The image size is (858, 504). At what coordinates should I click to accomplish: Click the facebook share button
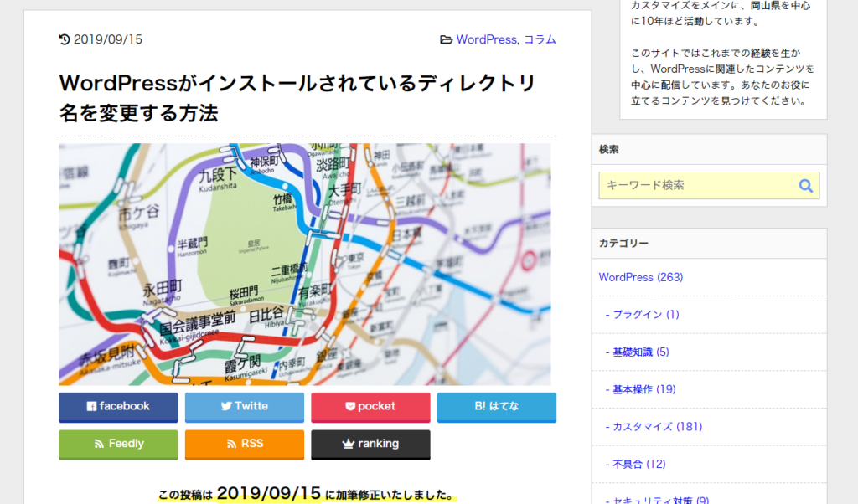pos(118,407)
